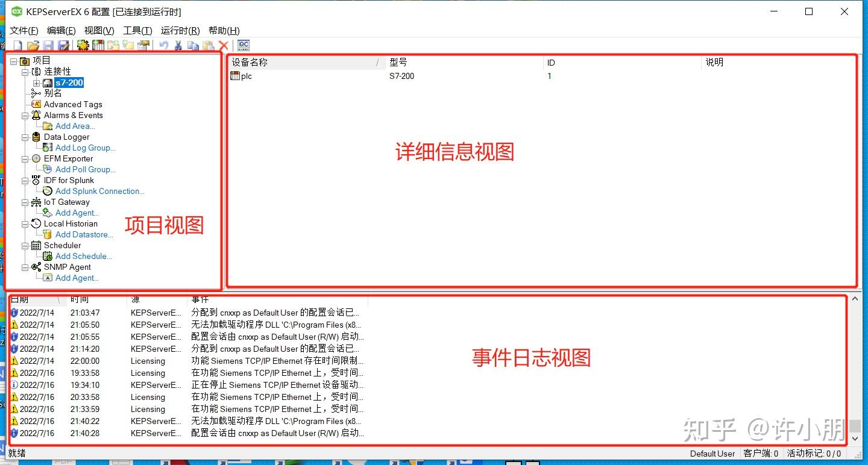The image size is (868, 465).
Task: Cut using the scissors toolbar icon
Action: coord(178,45)
